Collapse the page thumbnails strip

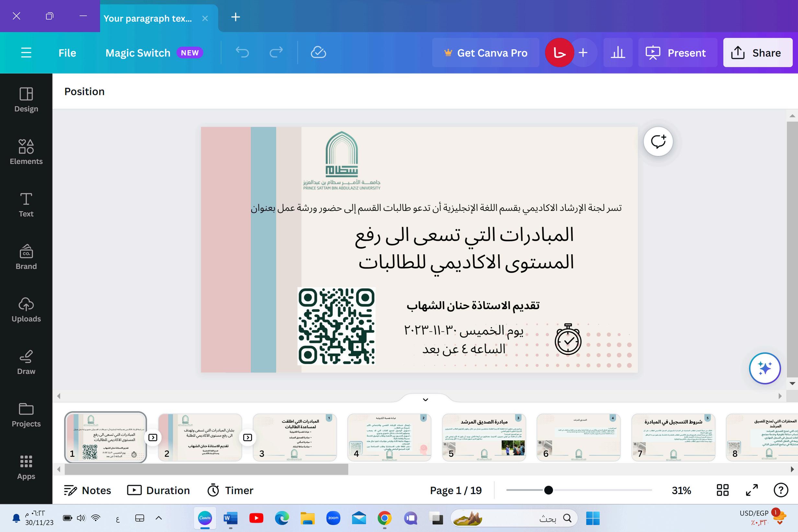(x=425, y=400)
